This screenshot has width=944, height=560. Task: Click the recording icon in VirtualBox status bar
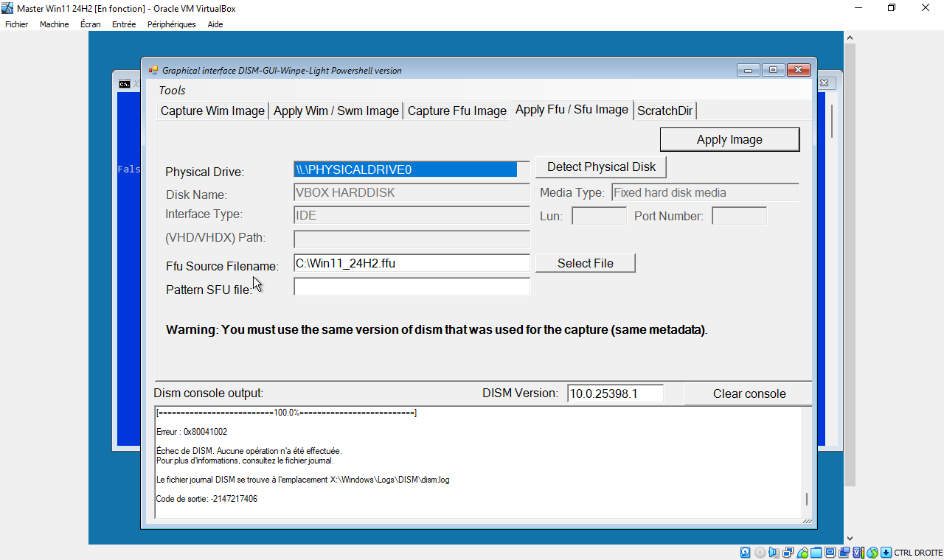tap(844, 553)
